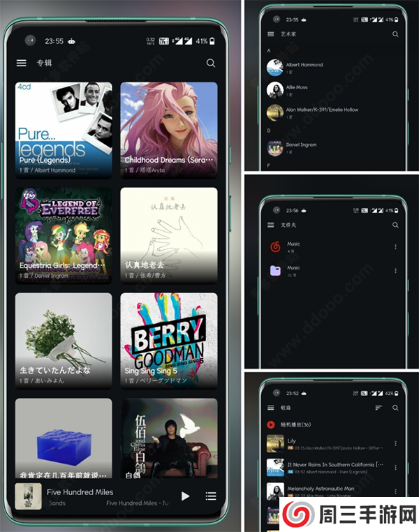Open the hamburger menu on the Albums (专辑) screen
Image resolution: width=419 pixels, height=532 pixels.
pyautogui.click(x=22, y=63)
